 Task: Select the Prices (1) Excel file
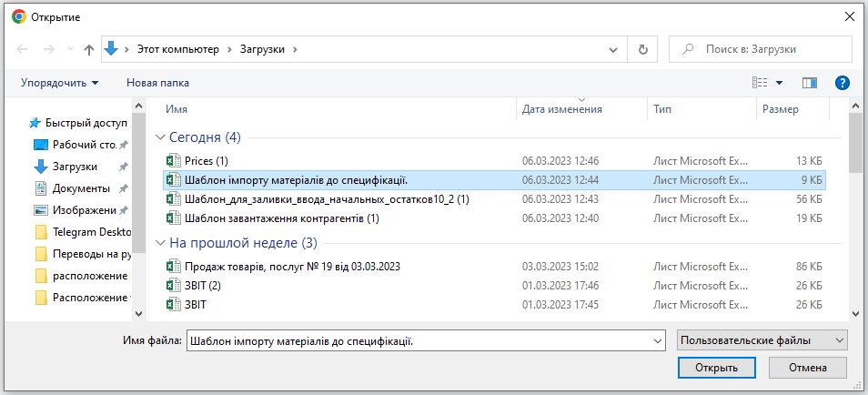[206, 161]
